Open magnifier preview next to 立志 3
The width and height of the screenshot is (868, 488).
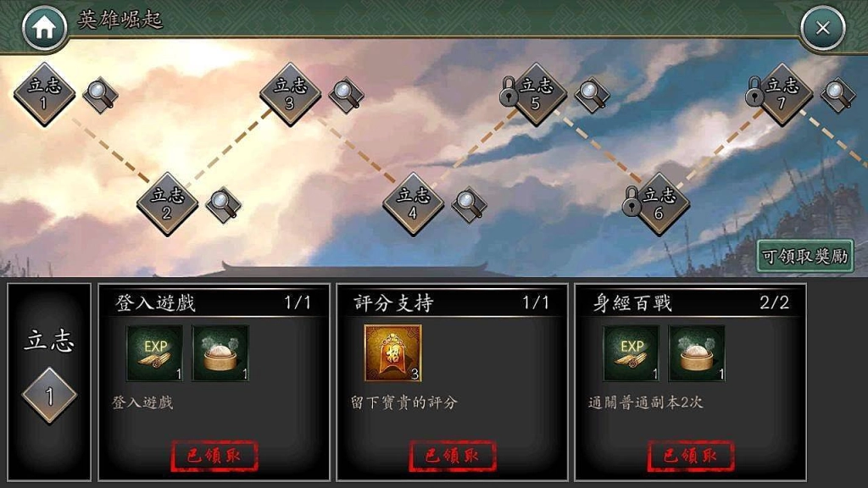pos(346,95)
